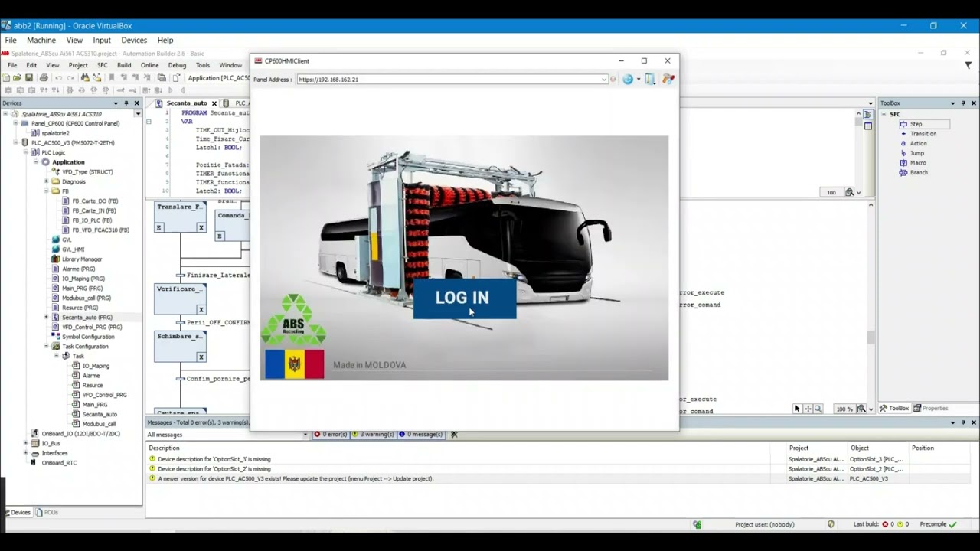The image size is (980, 551).
Task: Click the refresh icon in CP600HMIClient address bar
Action: click(628, 79)
